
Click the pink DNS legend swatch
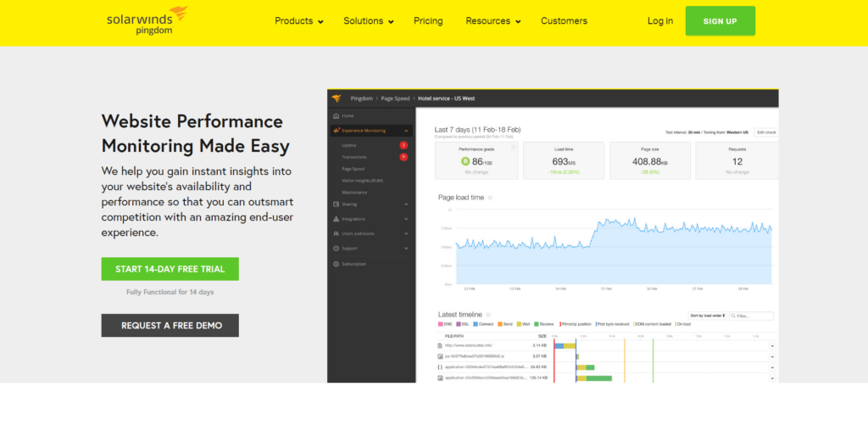tap(441, 324)
